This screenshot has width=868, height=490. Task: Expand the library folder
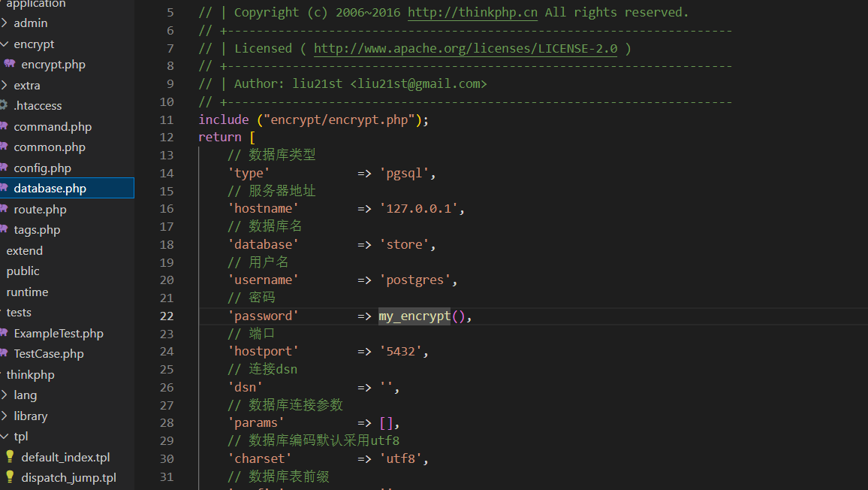click(x=5, y=416)
